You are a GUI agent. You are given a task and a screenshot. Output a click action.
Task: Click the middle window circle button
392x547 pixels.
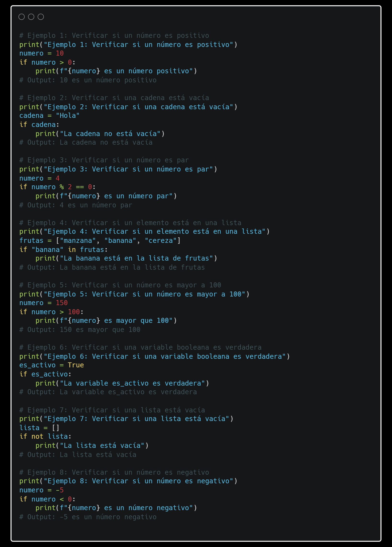point(31,17)
